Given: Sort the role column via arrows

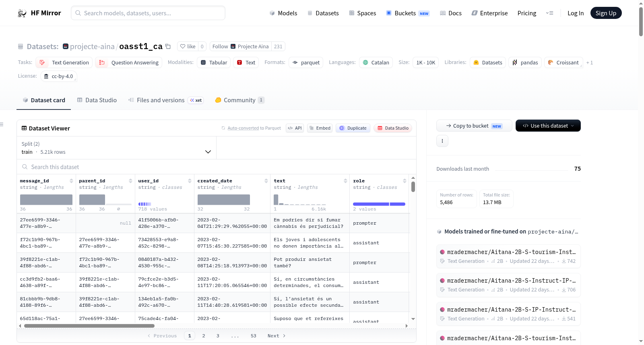Looking at the screenshot, I should (405, 181).
